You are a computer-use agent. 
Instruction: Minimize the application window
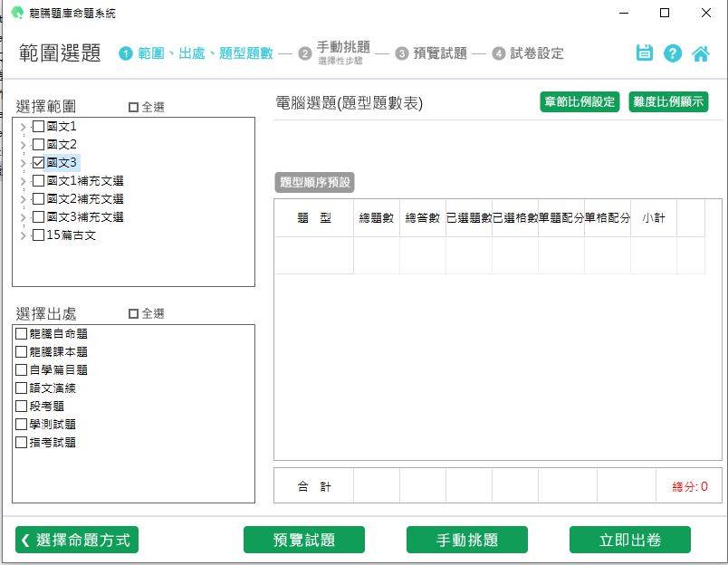pos(624,13)
